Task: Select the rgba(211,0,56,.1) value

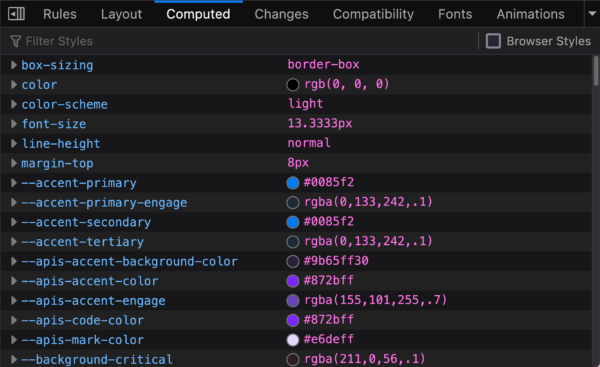Action: pyautogui.click(x=365, y=359)
